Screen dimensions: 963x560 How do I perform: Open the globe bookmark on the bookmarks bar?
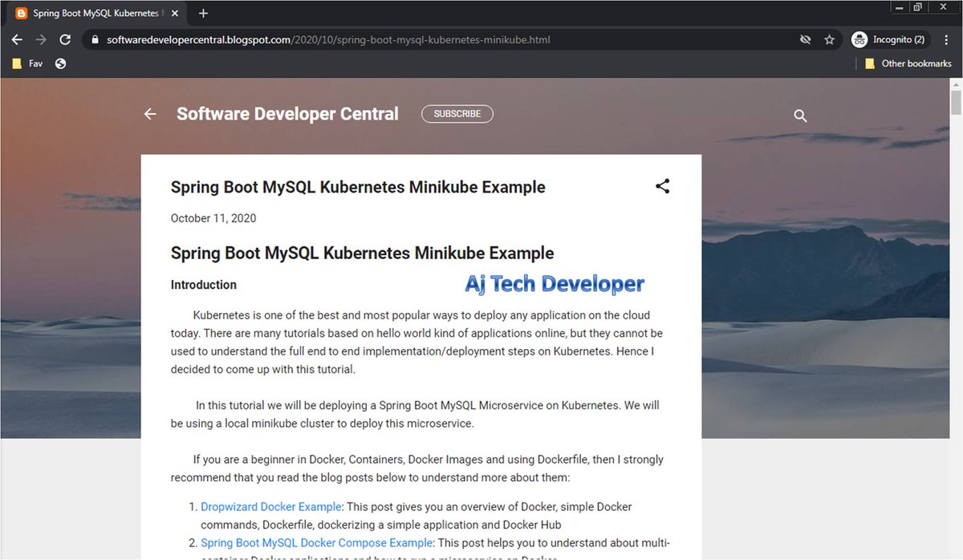click(60, 63)
